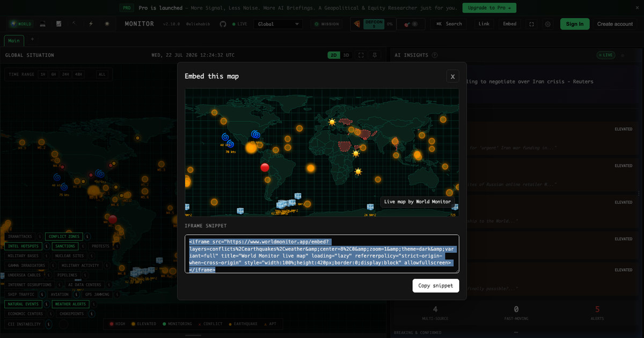644x338 pixels.
Task: Click the Link button in header
Action: (x=484, y=24)
